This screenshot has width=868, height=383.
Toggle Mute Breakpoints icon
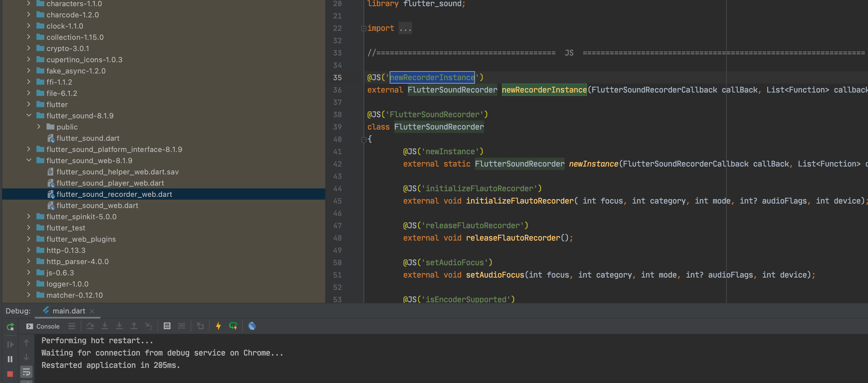click(x=200, y=326)
